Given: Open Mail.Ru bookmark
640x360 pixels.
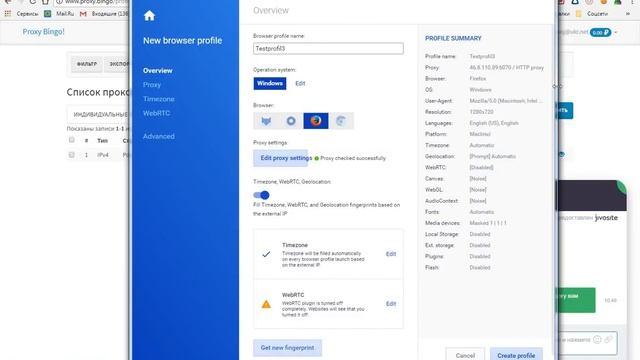Looking at the screenshot, I should [x=61, y=14].
